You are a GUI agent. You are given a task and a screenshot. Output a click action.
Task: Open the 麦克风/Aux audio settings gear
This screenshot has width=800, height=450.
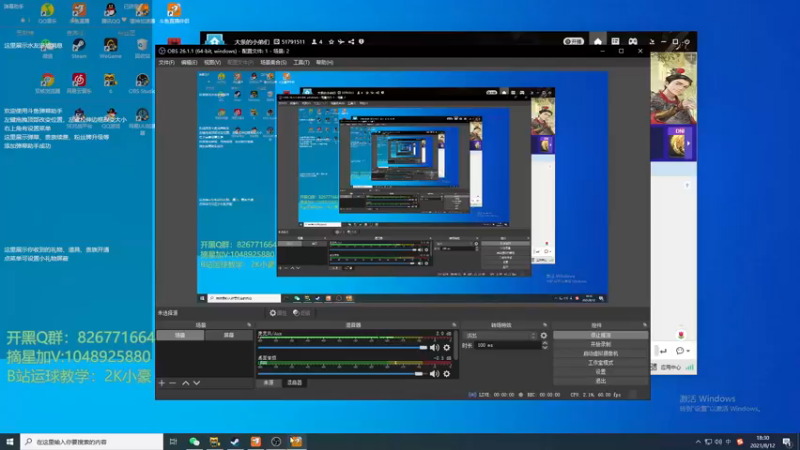coord(447,347)
